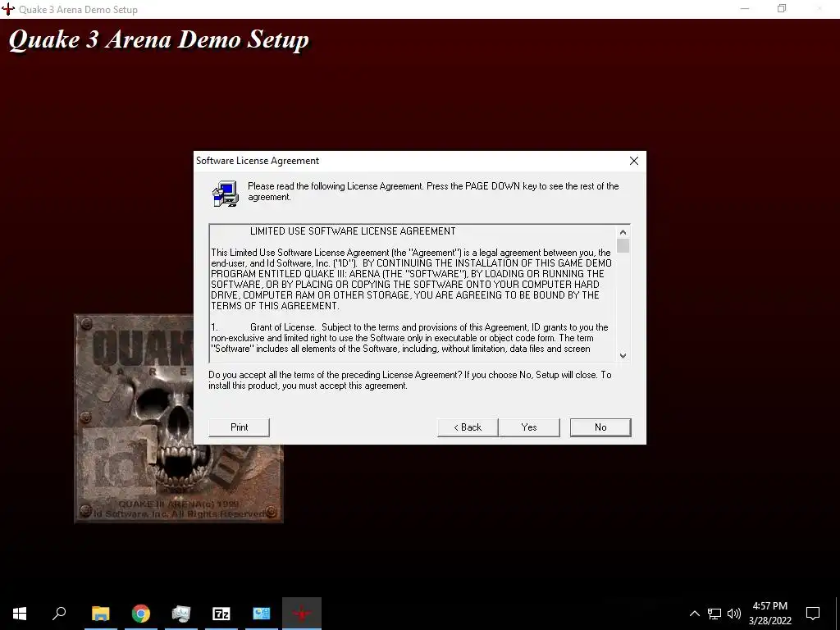Switch to Quake setup taskbar icon
Image resolution: width=840 pixels, height=630 pixels.
pos(302,614)
